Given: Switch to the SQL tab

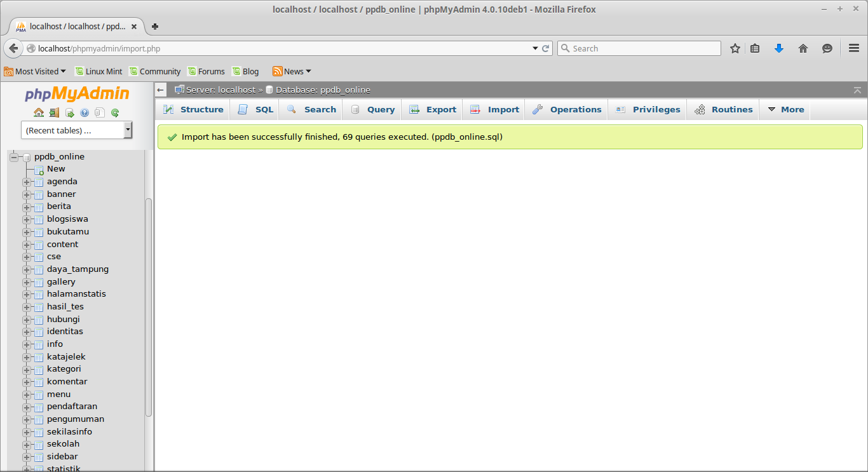Looking at the screenshot, I should [x=255, y=109].
